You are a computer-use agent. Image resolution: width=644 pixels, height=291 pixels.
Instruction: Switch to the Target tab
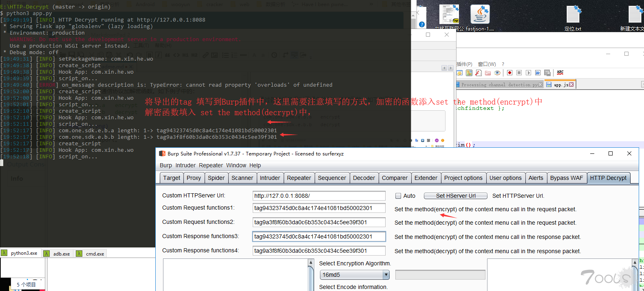(172, 178)
